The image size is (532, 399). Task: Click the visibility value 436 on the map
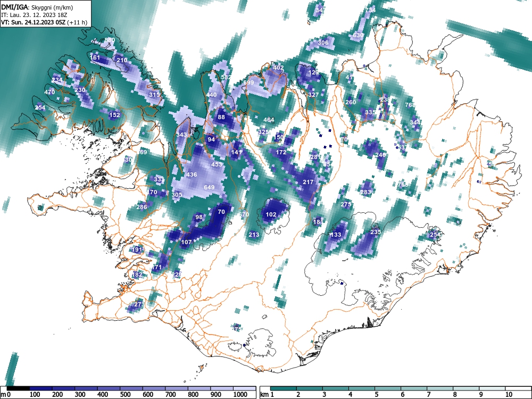[192, 174]
